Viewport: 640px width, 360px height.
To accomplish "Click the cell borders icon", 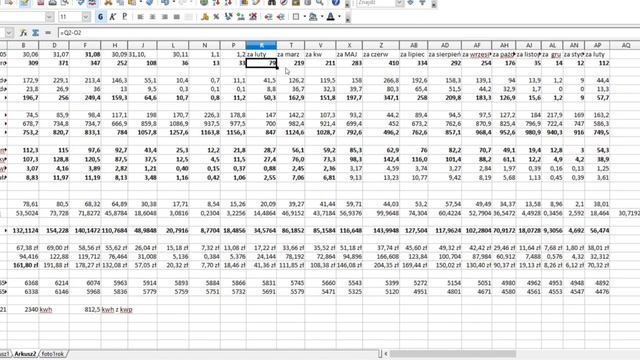I will (x=296, y=17).
